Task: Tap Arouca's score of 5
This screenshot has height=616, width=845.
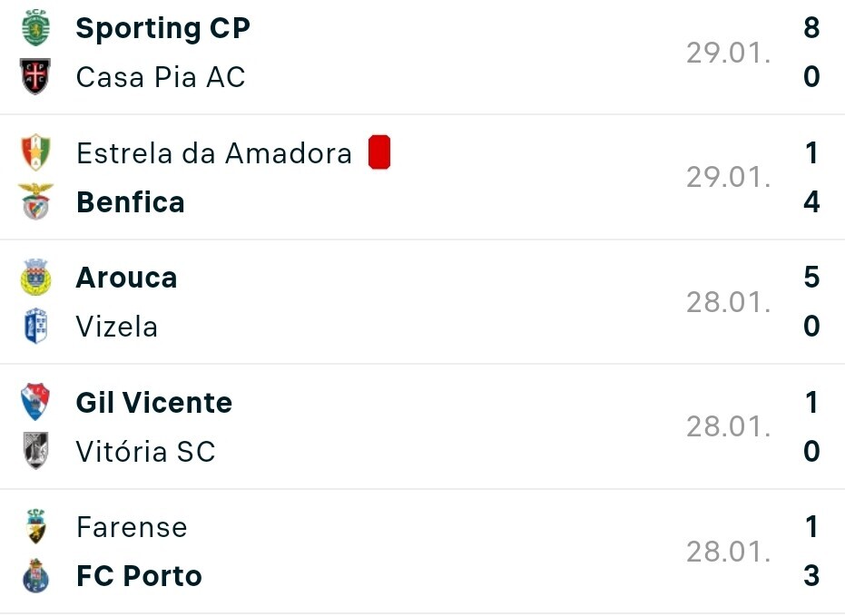Action: point(811,278)
